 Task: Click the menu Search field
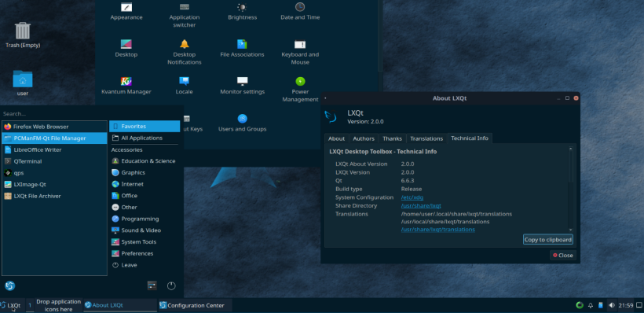[92, 113]
